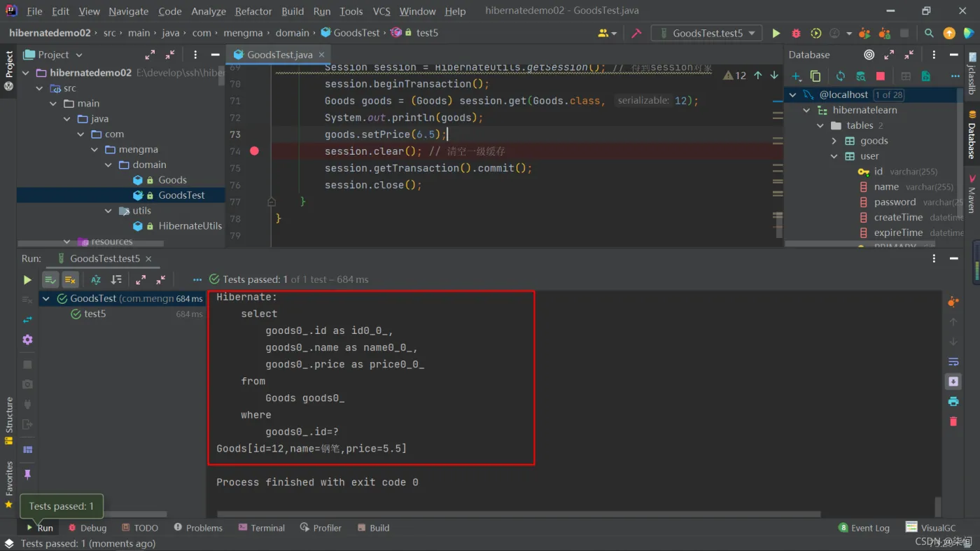The image size is (980, 551).
Task: Close the GoodsTest.java editor tab
Action: 321,55
